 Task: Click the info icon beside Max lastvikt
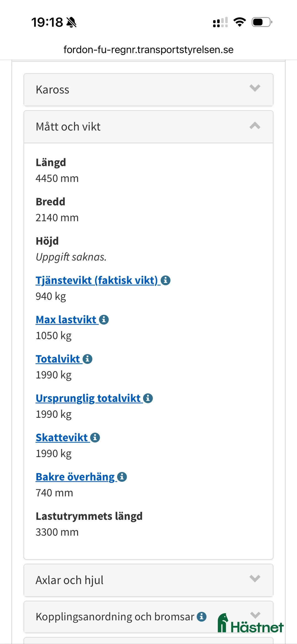(x=104, y=320)
